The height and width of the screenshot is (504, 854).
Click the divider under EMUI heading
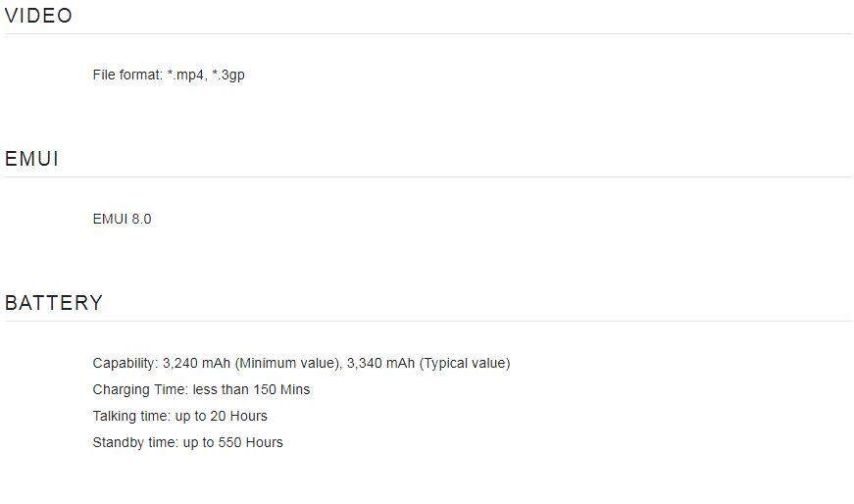(428, 177)
